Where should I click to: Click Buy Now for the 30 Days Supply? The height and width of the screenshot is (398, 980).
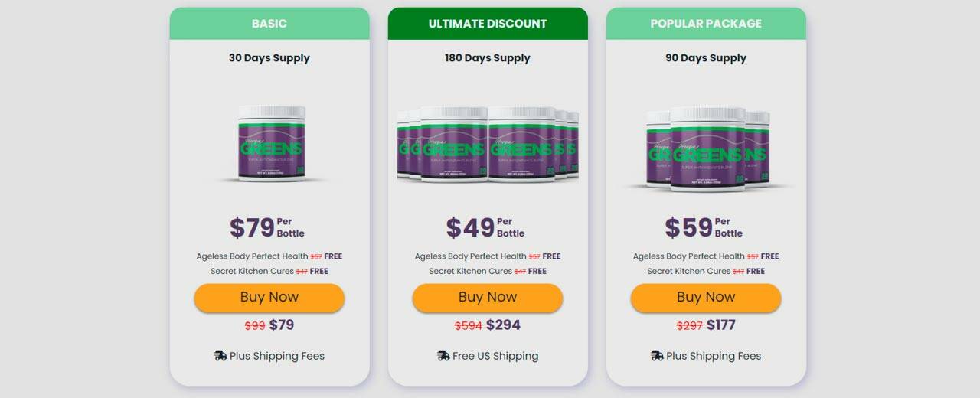(x=269, y=298)
